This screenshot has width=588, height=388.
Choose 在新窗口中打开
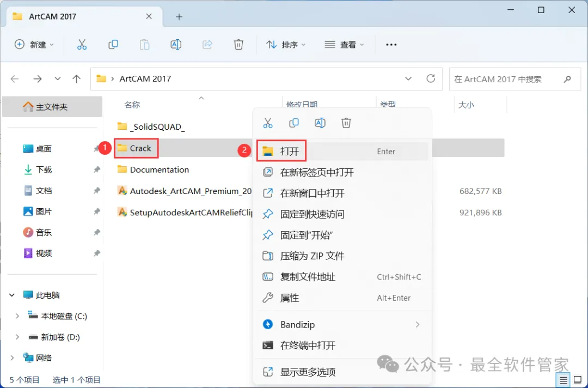click(342, 193)
